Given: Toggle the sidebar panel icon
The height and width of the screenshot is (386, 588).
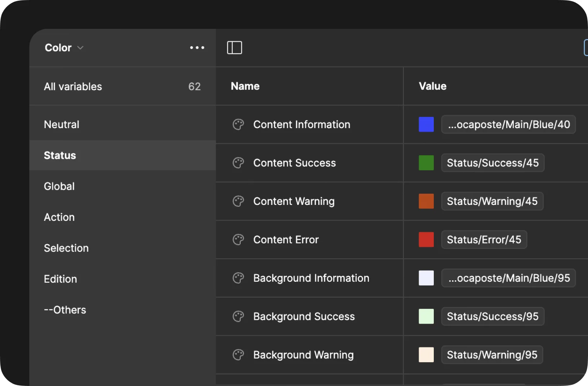Looking at the screenshot, I should [235, 48].
